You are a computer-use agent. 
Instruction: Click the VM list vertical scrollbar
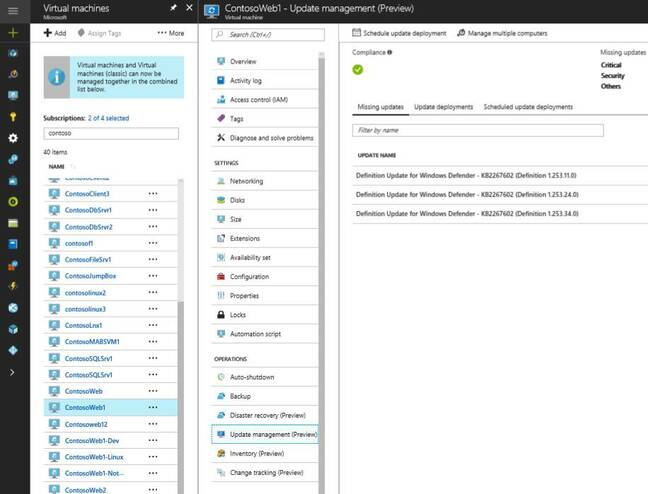pos(180,397)
